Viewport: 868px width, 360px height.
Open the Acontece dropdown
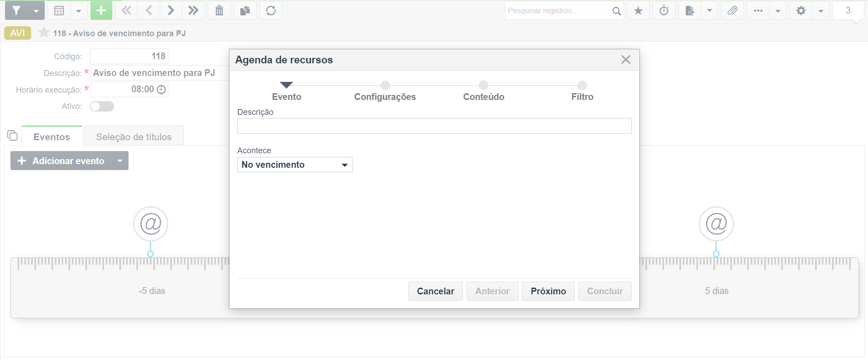pos(295,165)
